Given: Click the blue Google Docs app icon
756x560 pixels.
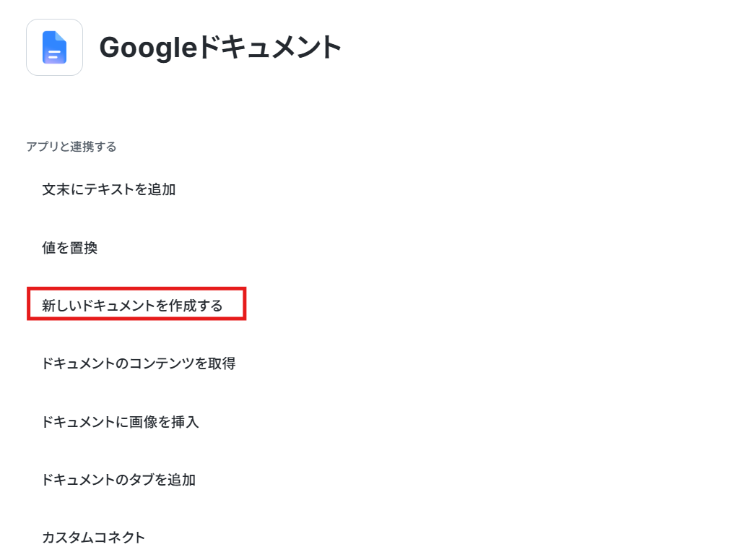Looking at the screenshot, I should 54,47.
